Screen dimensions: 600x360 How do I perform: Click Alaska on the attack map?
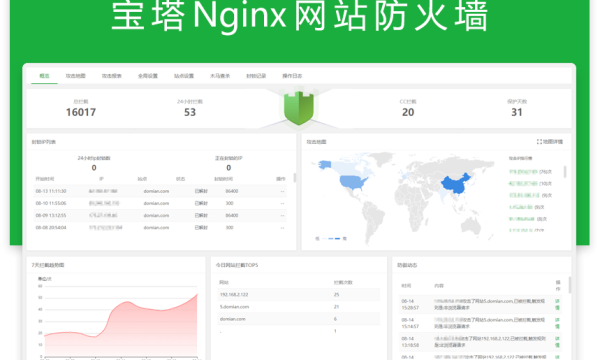[x=324, y=165]
